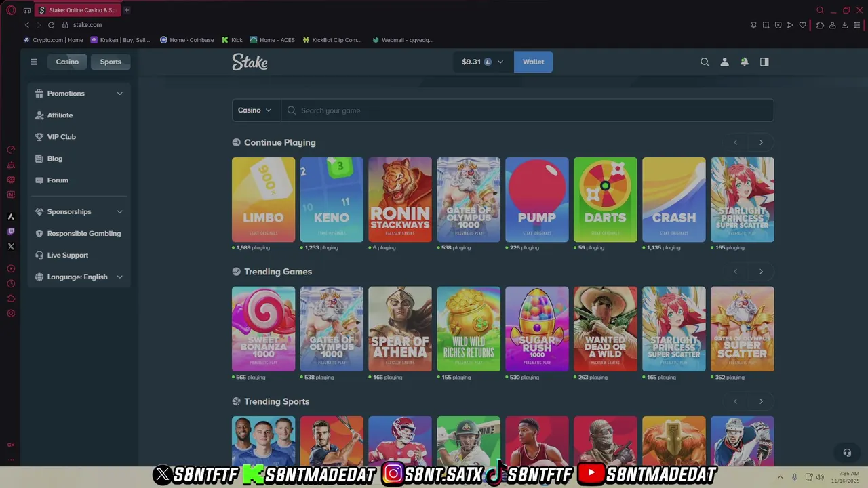This screenshot has height=488, width=868.
Task: Open Wanted Dead or a Wild thumbnail
Action: click(606, 329)
